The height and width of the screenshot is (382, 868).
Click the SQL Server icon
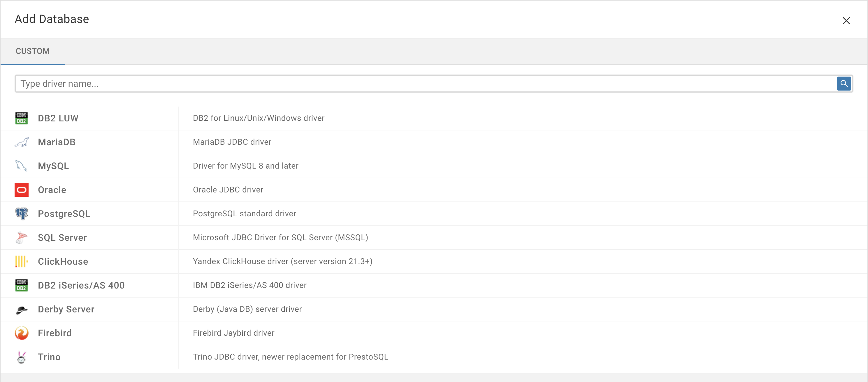click(21, 237)
